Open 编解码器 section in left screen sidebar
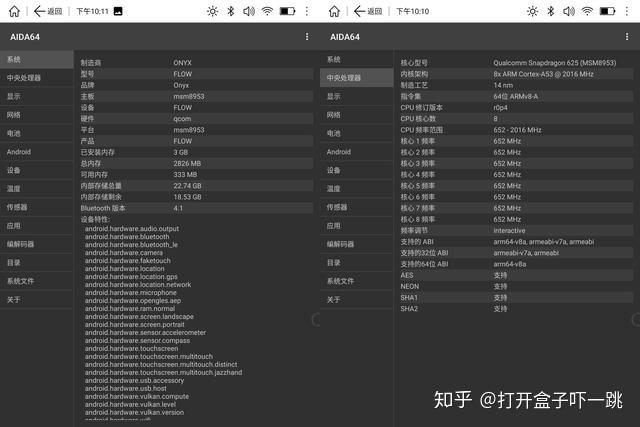The width and height of the screenshot is (640, 427). (37, 244)
